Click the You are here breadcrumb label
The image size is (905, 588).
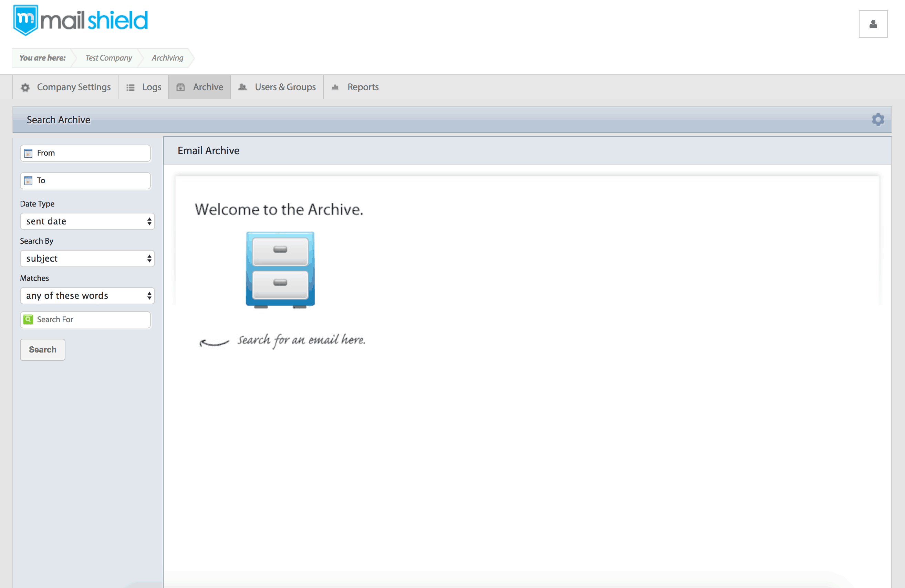43,58
